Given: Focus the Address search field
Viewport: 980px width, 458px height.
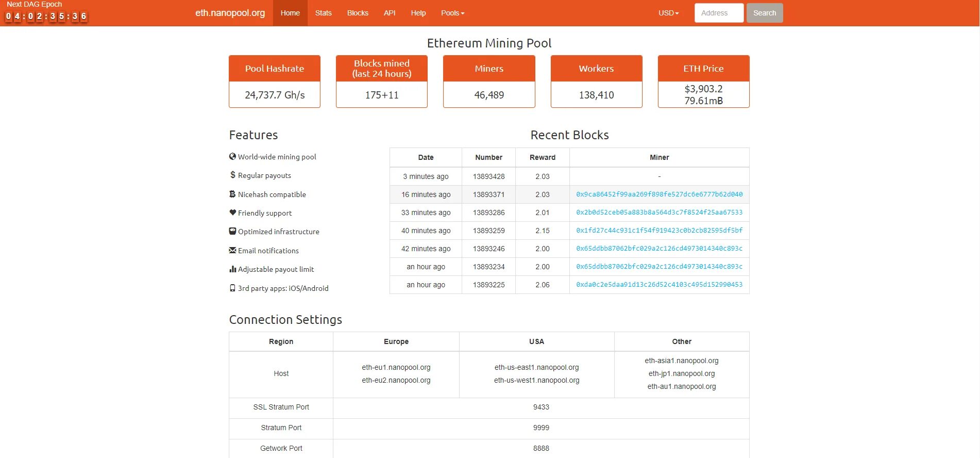Looking at the screenshot, I should pyautogui.click(x=719, y=13).
